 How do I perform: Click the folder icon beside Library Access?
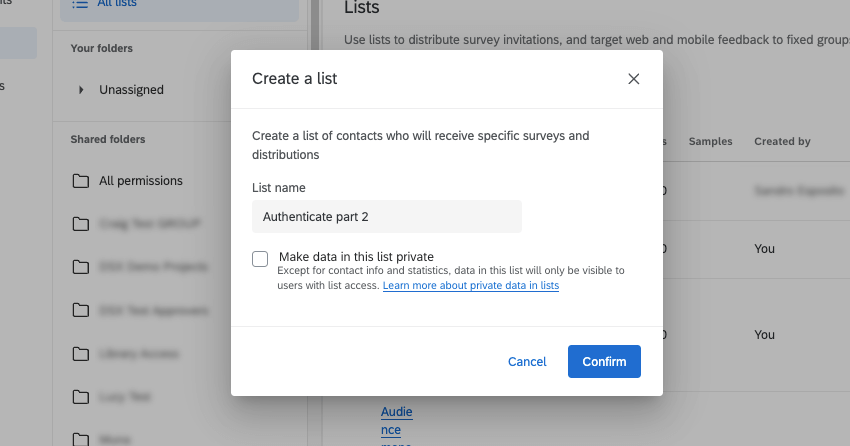pos(80,354)
